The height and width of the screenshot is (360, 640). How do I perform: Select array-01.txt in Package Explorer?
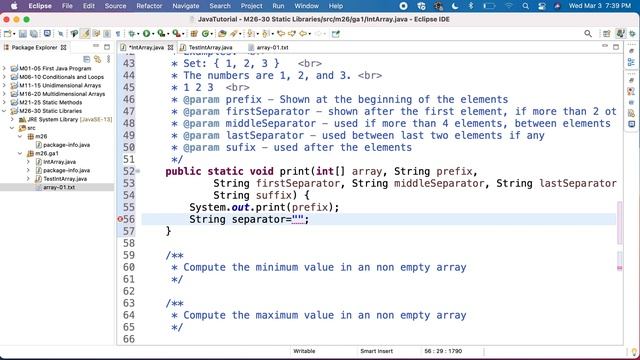pyautogui.click(x=59, y=187)
